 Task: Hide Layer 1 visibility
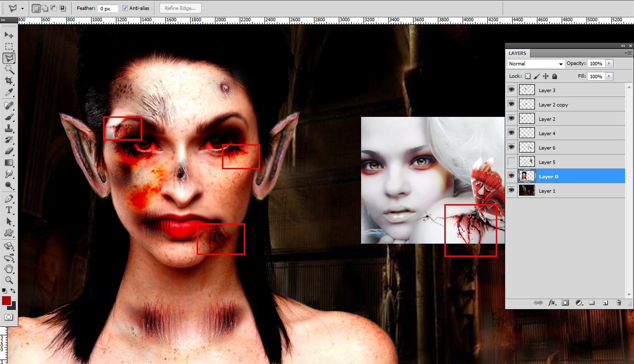click(511, 191)
